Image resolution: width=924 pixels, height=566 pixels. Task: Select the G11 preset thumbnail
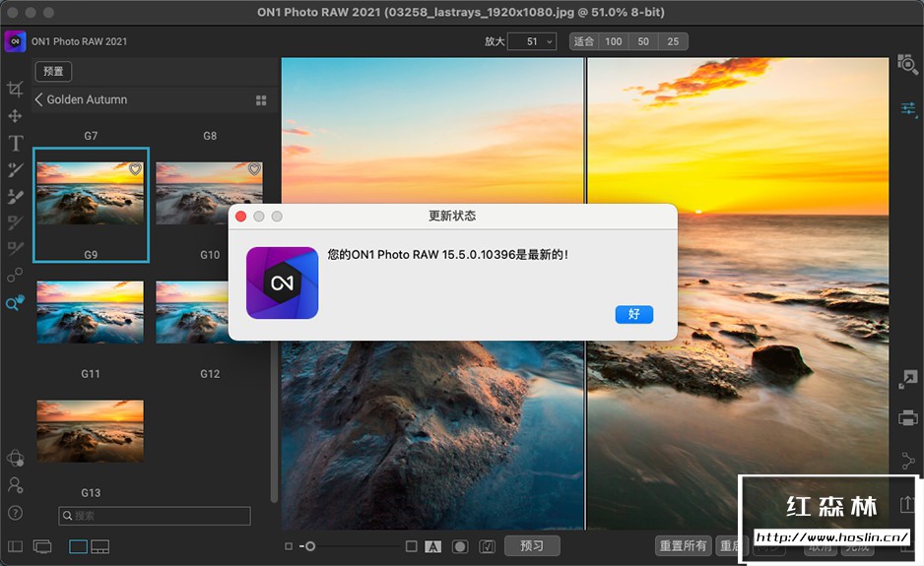point(91,312)
